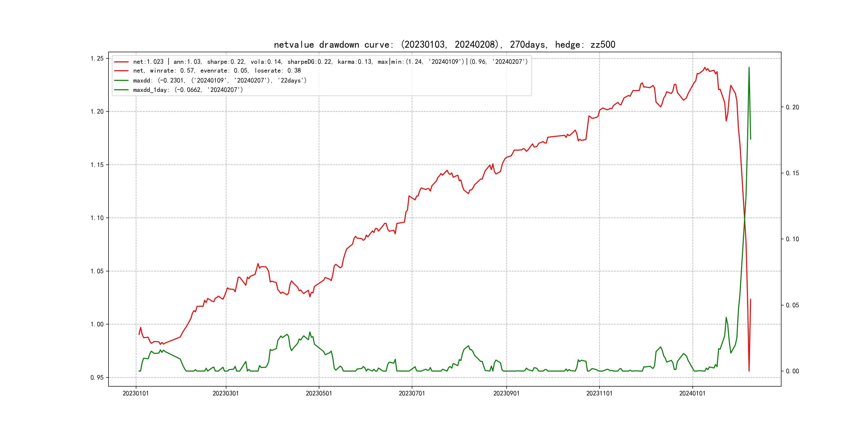The height and width of the screenshot is (434, 868).
Task: Click the 20230101 x-axis tick label
Action: pos(136,394)
